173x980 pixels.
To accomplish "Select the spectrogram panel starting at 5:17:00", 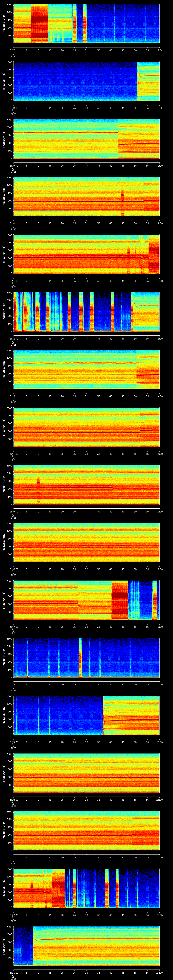I will [x=87, y=600].
